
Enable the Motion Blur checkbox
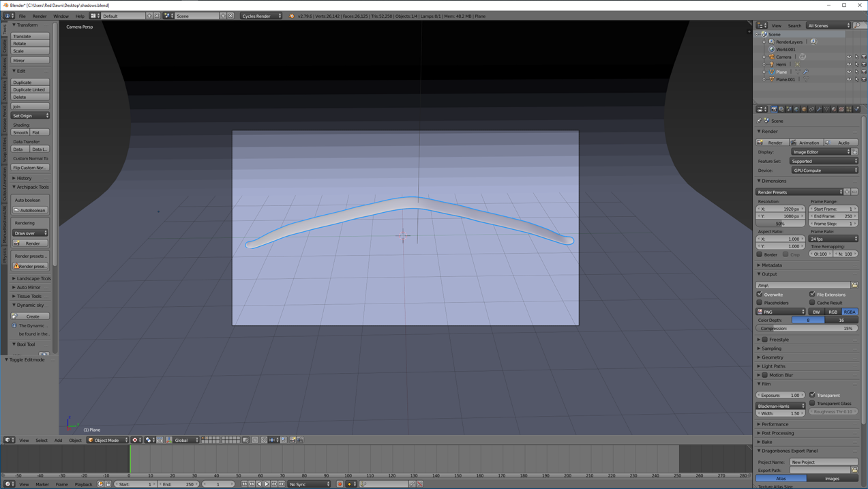pyautogui.click(x=764, y=375)
